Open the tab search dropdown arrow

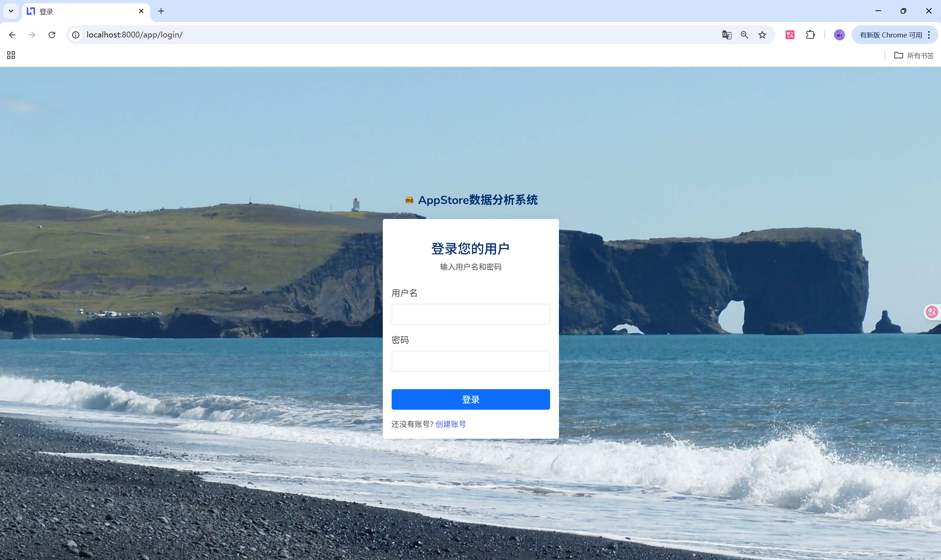tap(11, 11)
